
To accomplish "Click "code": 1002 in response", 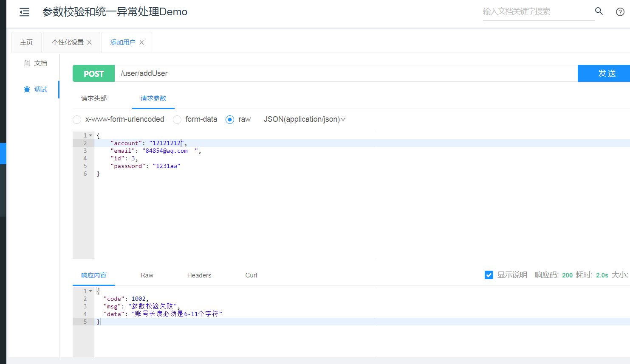I will click(126, 299).
